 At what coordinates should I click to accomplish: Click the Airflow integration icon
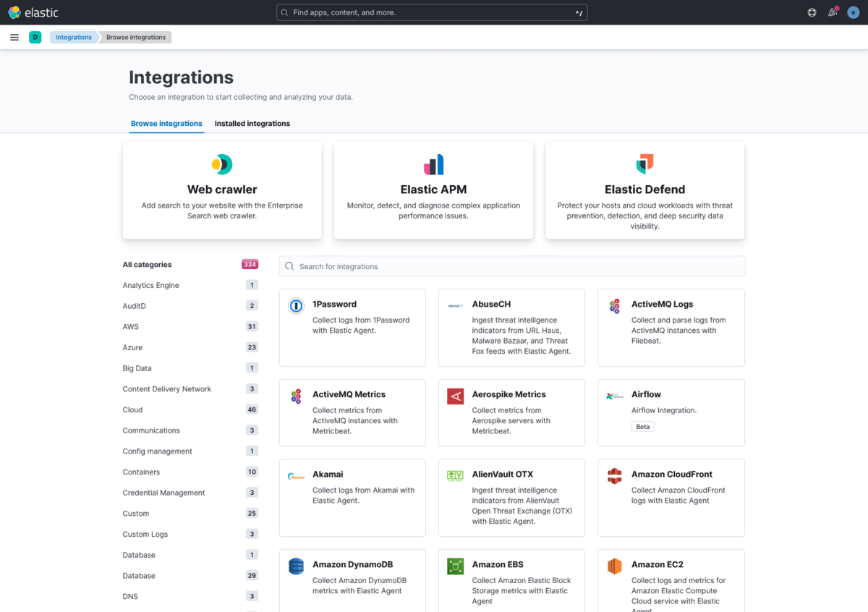615,396
